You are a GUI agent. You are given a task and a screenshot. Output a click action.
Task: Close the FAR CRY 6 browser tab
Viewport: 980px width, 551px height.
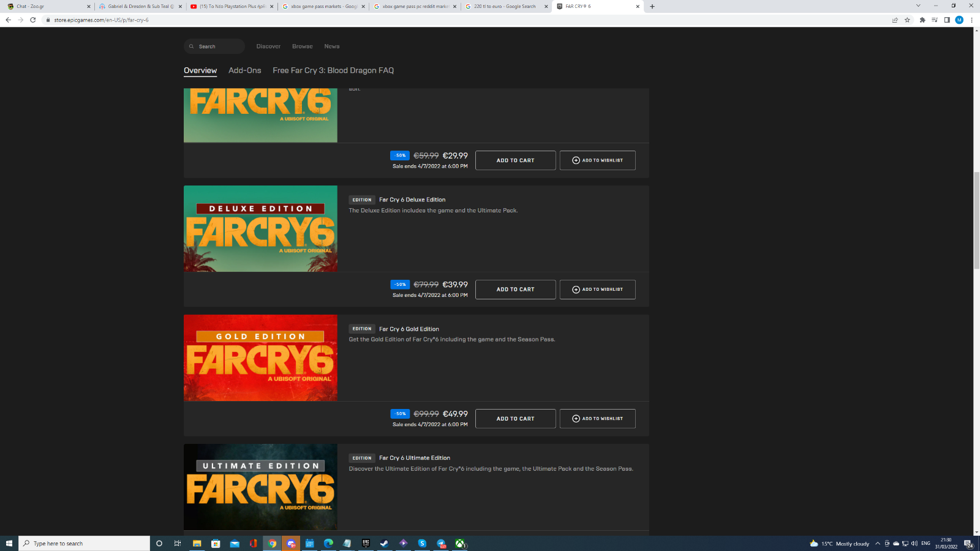point(638,6)
